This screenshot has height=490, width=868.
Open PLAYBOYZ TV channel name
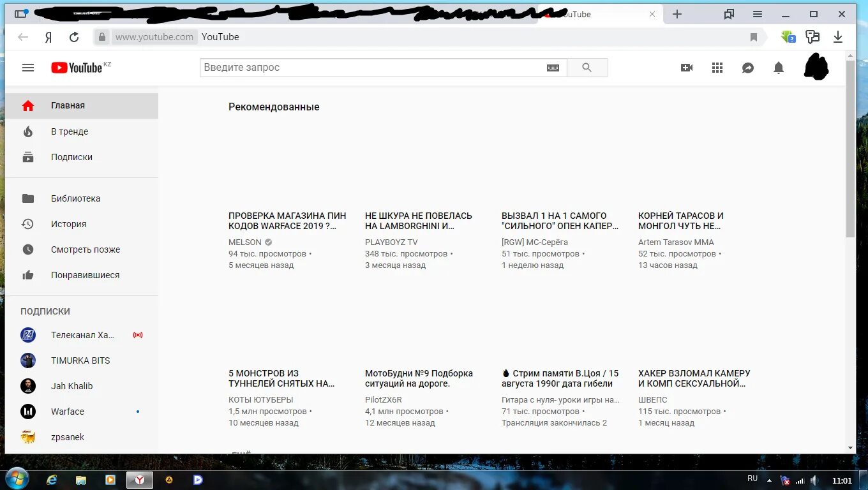[x=391, y=242]
